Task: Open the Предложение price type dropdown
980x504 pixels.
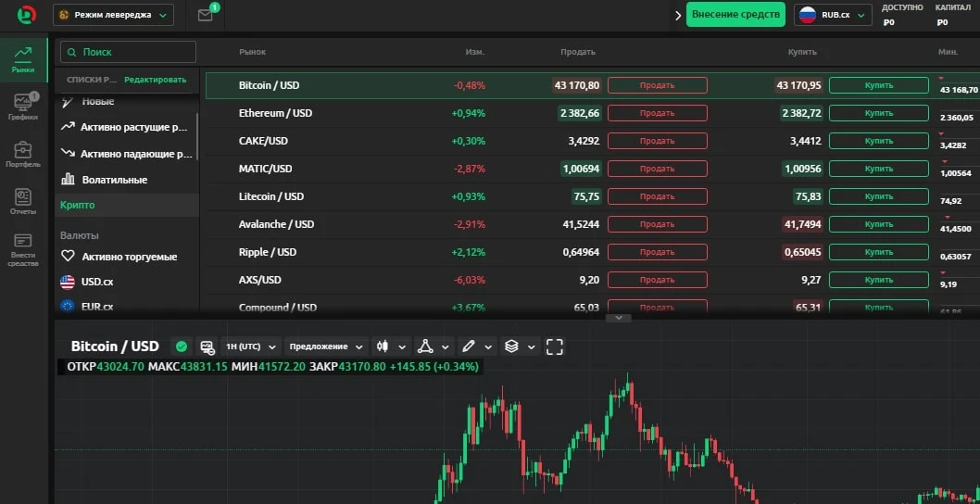Action: point(326,346)
